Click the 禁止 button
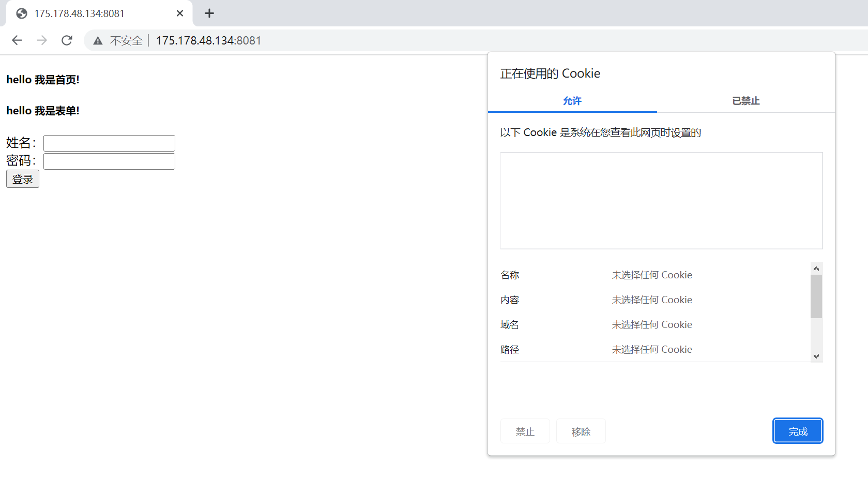Screen dimensions: 868x477 click(525, 431)
